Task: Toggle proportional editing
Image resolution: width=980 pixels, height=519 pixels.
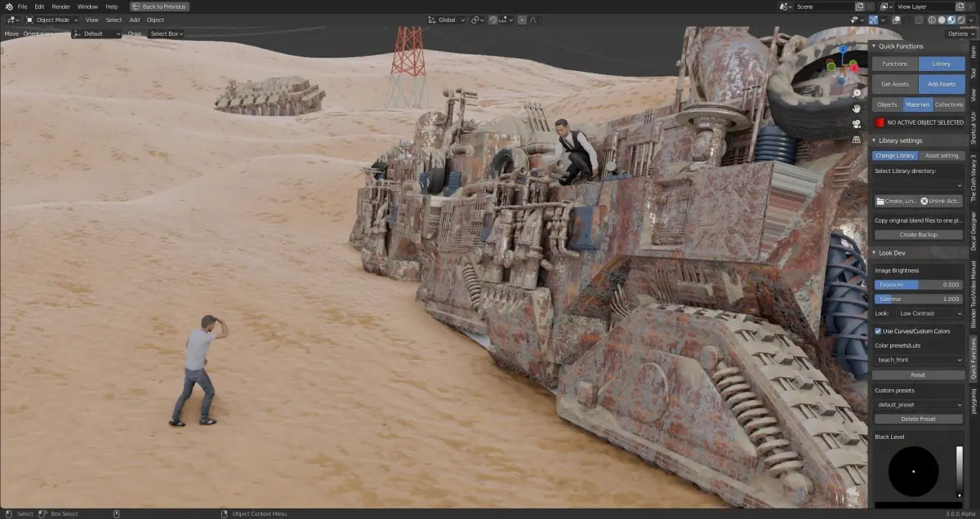Action: pyautogui.click(x=523, y=20)
